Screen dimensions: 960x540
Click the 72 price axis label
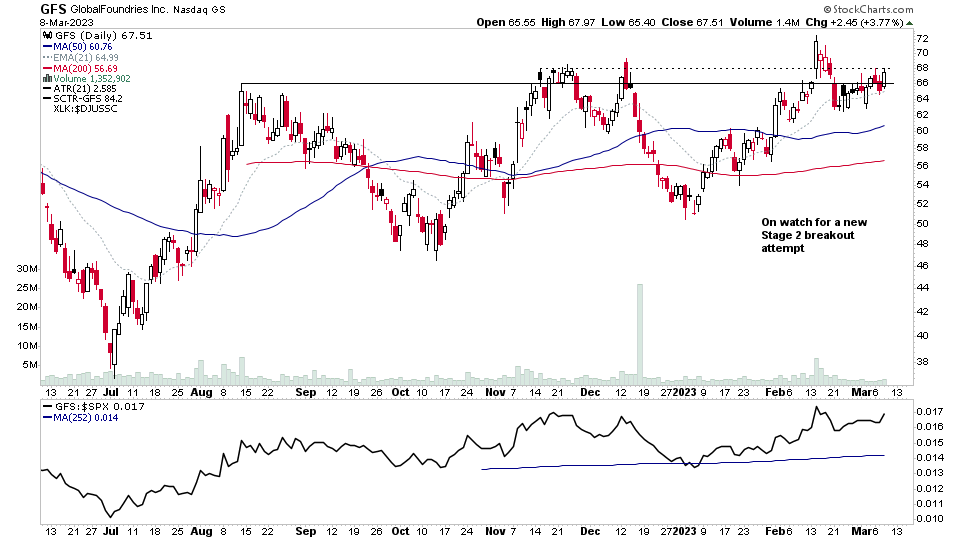[922, 39]
